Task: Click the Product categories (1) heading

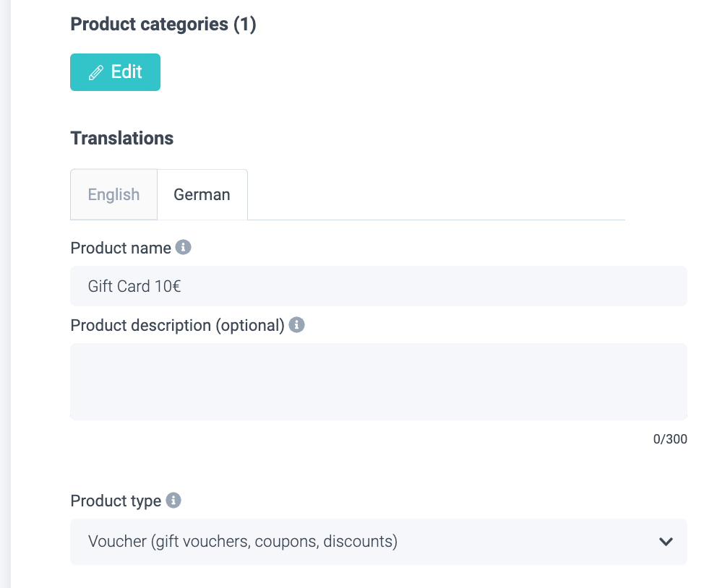Action: [163, 24]
